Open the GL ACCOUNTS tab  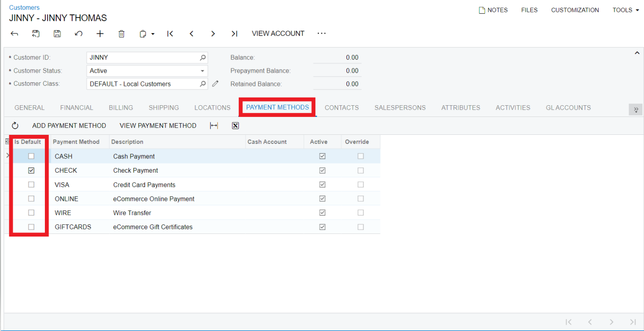[568, 108]
